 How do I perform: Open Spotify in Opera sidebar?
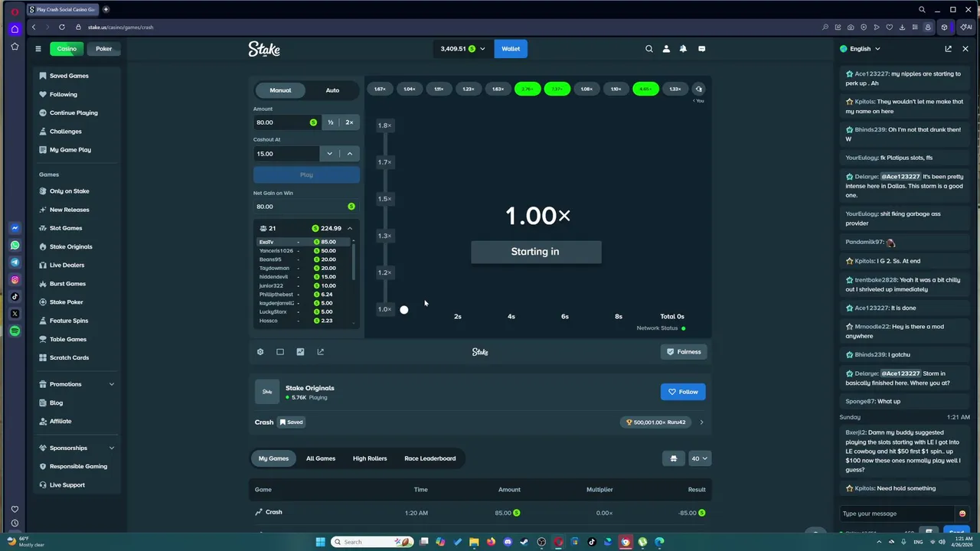15,331
